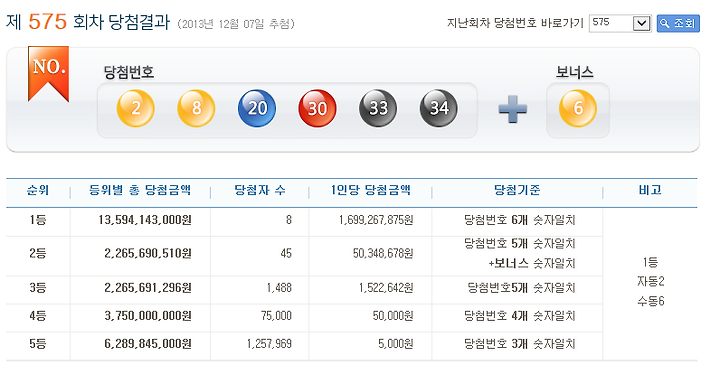Click the draw date text 2013년 12월 07일 추첨
720x365 pixels.
(236, 24)
